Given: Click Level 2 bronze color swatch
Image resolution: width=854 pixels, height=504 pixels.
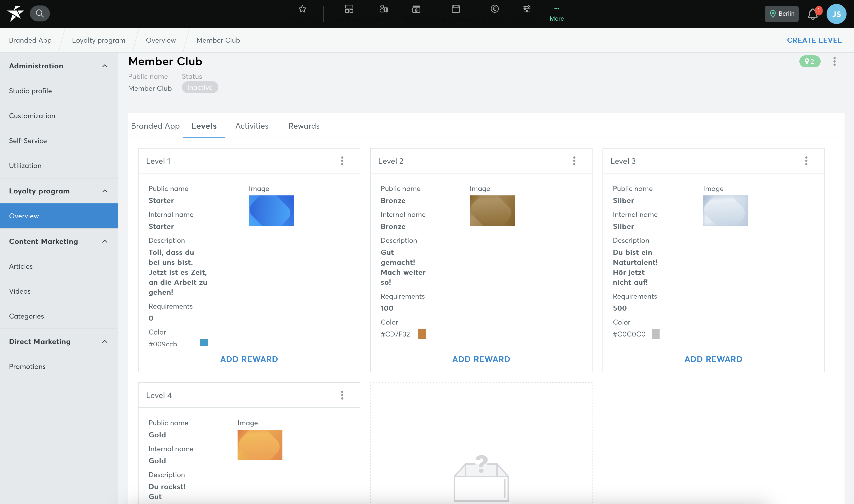Looking at the screenshot, I should point(422,334).
